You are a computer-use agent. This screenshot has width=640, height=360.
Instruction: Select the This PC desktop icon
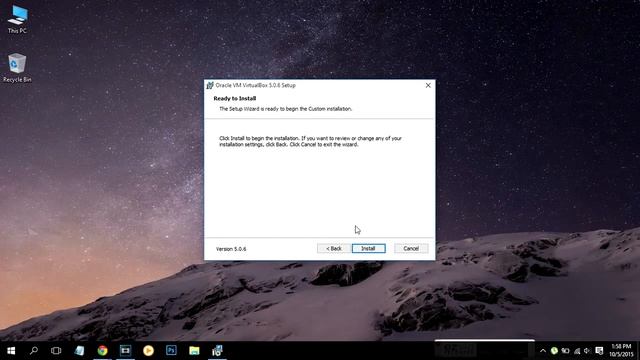click(x=17, y=19)
